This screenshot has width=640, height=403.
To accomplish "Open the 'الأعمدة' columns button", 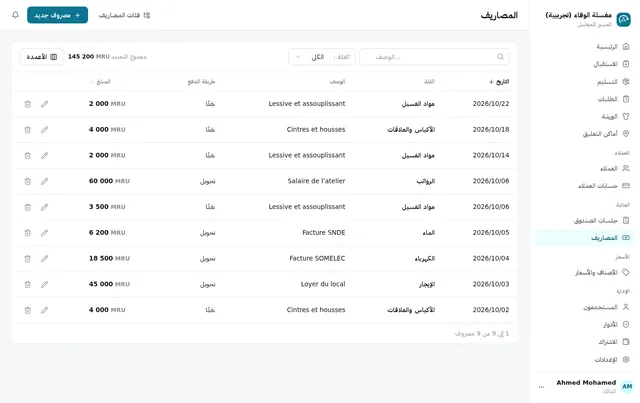I will [42, 57].
